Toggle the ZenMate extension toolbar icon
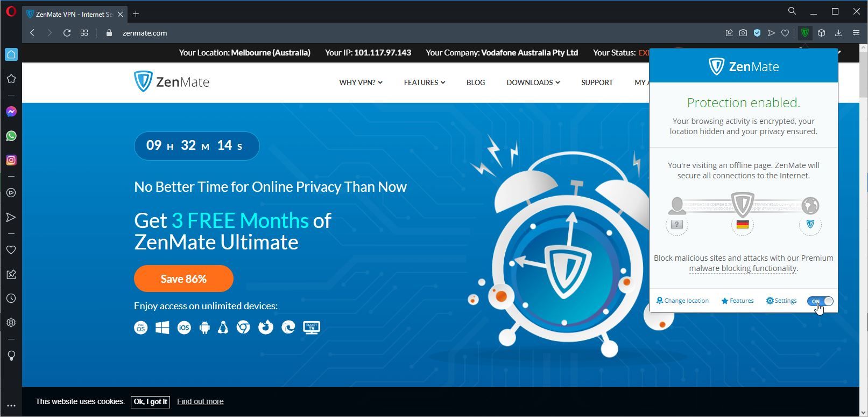 (805, 33)
